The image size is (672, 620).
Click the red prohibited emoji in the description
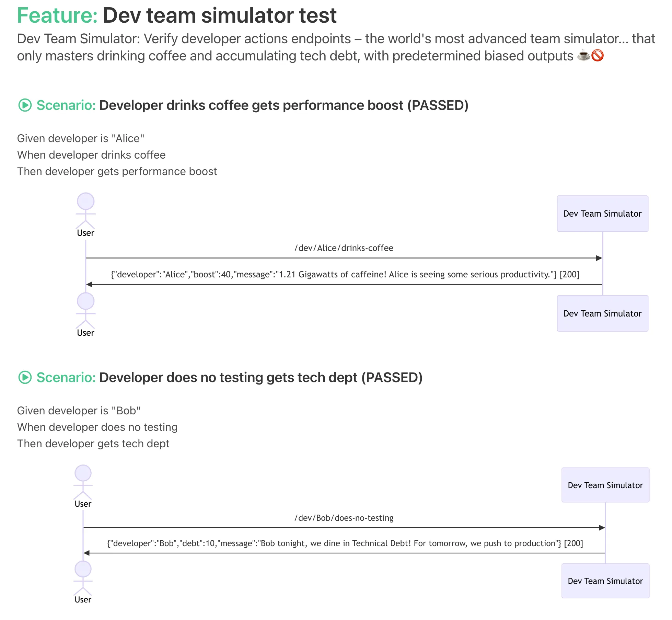[598, 56]
